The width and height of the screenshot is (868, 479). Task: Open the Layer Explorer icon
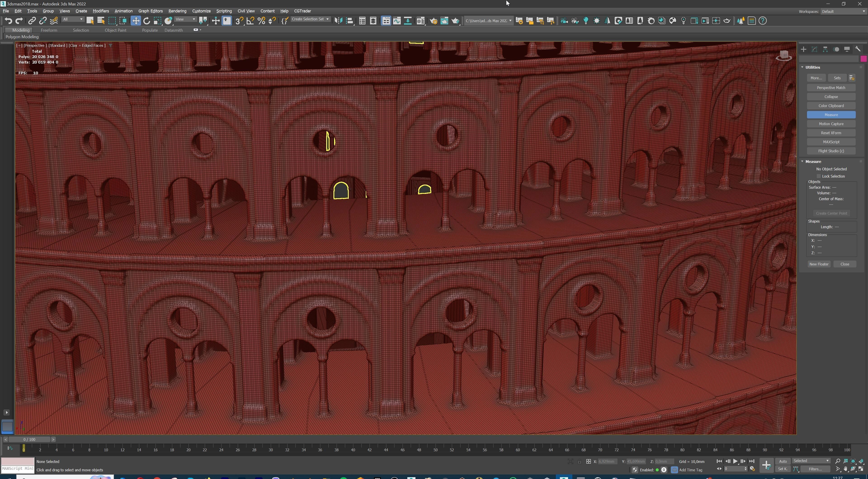[x=373, y=21]
